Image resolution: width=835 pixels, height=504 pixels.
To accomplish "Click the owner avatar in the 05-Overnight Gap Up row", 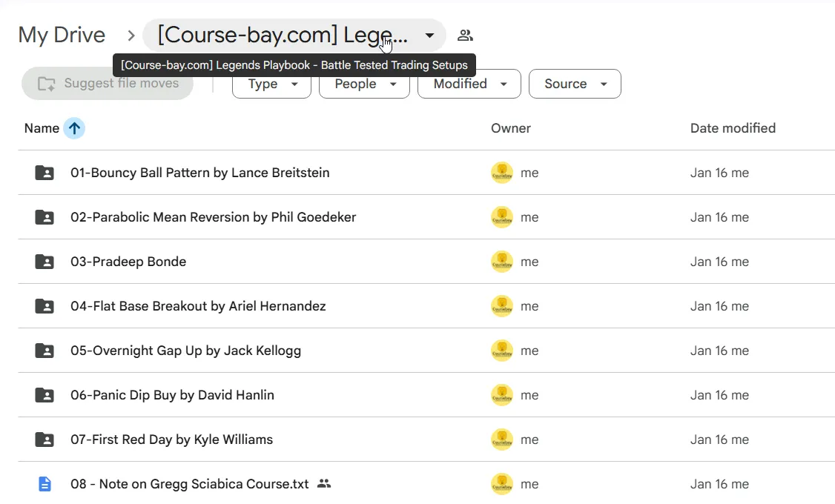I will (501, 351).
